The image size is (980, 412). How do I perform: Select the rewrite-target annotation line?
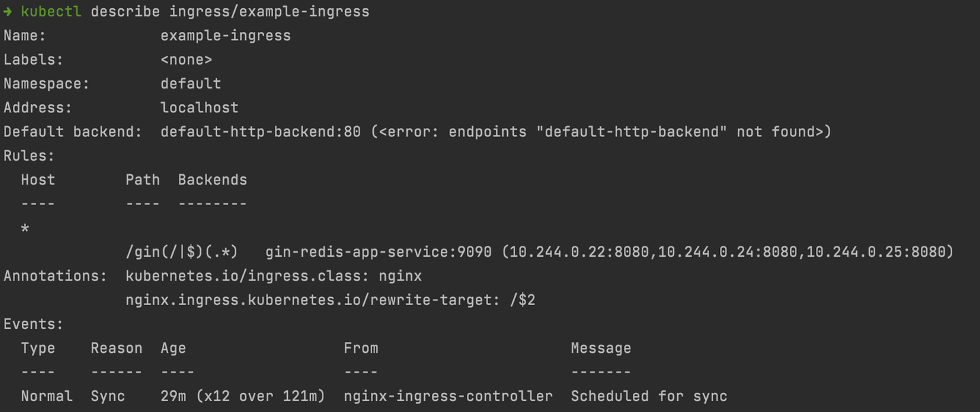click(x=331, y=300)
